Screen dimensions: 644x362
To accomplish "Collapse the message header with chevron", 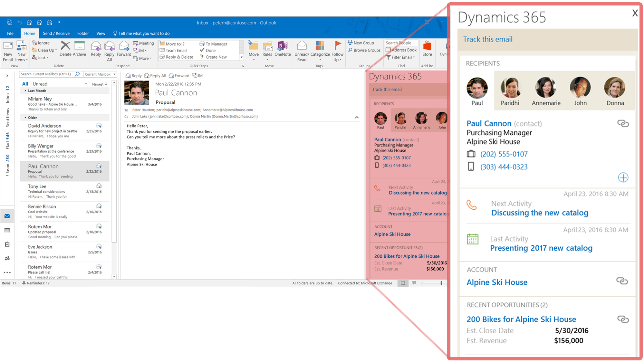I will [x=357, y=117].
